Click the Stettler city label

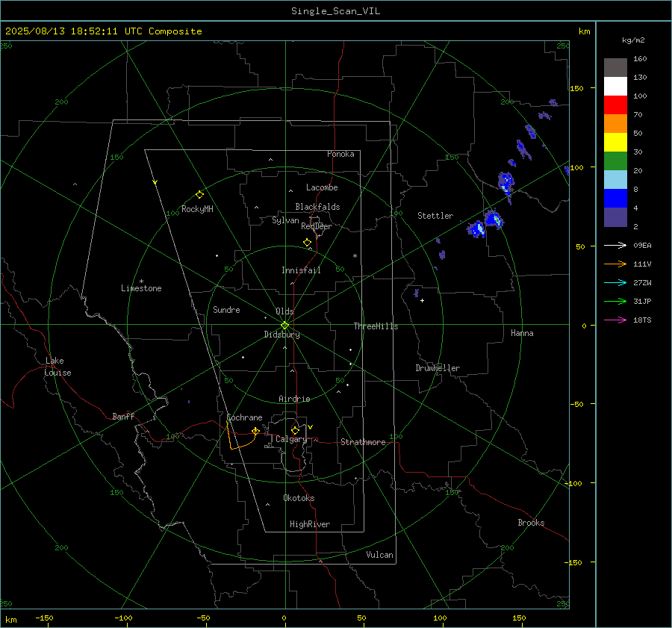pos(435,216)
